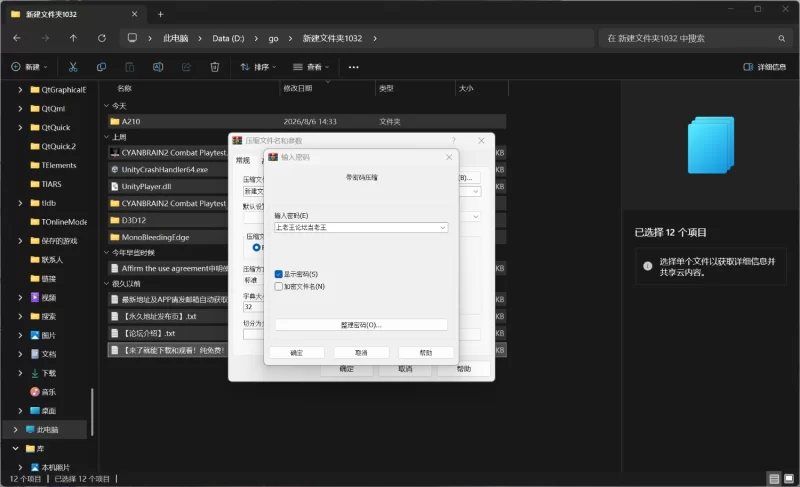This screenshot has height=487, width=800.
Task: Close the 压缩文件名和参数 dialog with X
Action: tap(481, 140)
